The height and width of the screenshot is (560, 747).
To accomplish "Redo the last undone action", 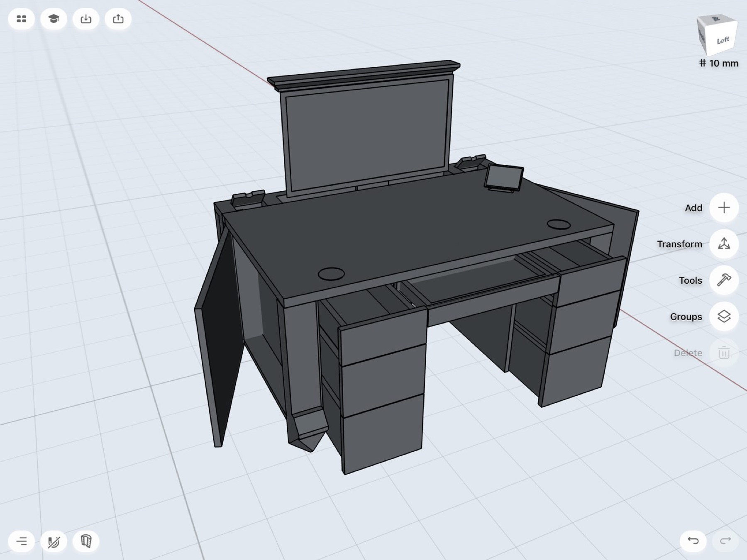I will [x=725, y=541].
